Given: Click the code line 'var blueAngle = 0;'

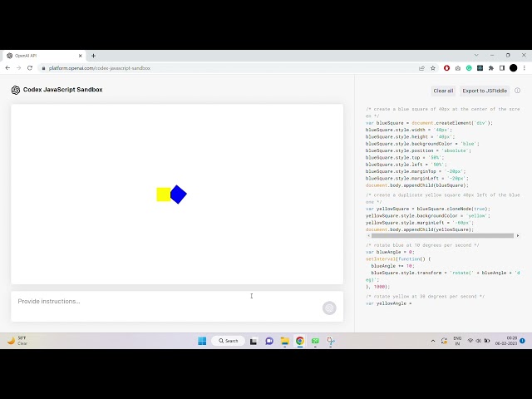Looking at the screenshot, I should 390,252.
